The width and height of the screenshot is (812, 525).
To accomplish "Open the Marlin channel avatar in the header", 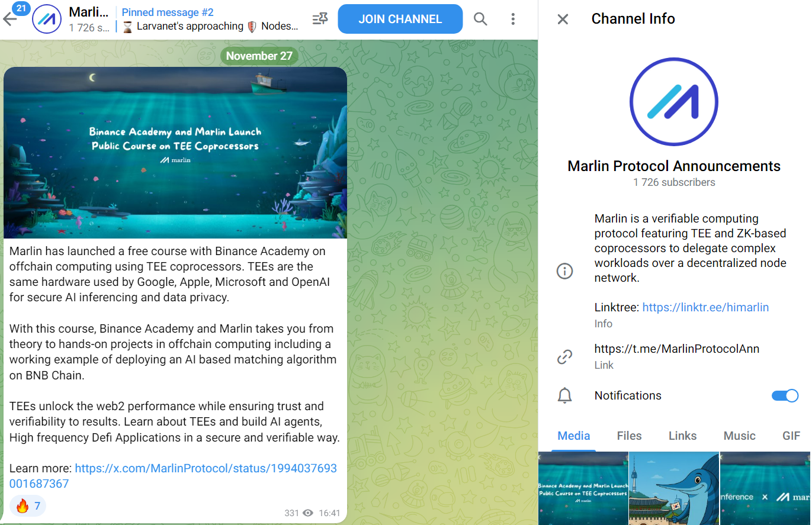I will 47,19.
